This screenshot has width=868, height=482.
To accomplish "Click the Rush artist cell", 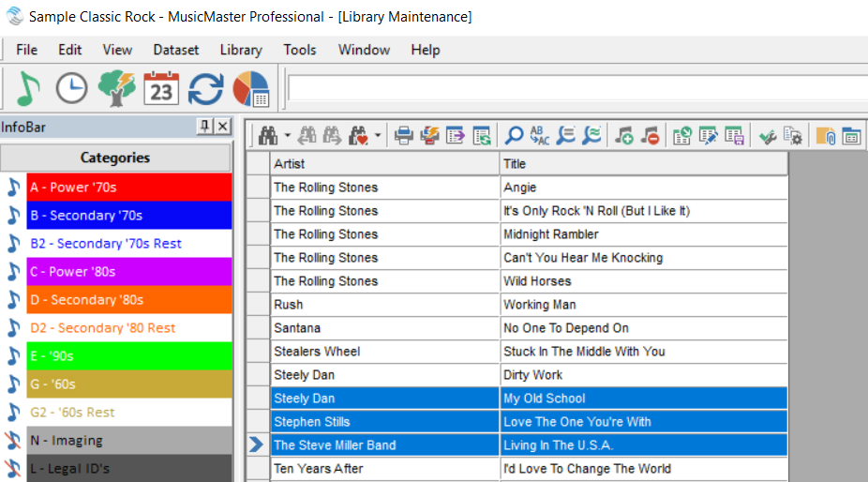I will coord(385,305).
